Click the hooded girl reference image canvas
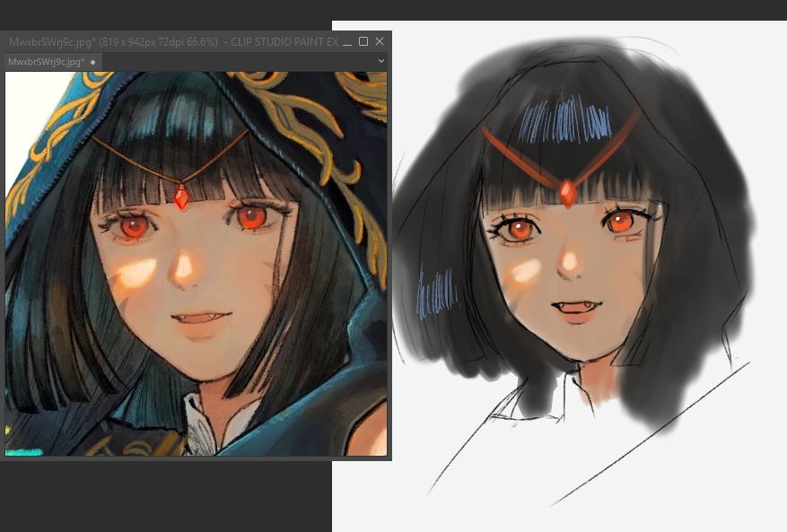Screen dimensions: 787x532 [196, 264]
